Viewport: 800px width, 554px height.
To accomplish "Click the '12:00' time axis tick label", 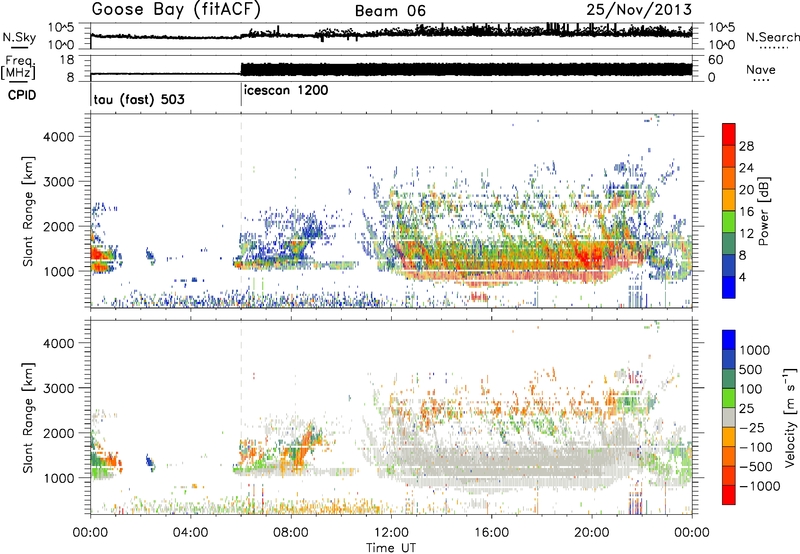I will (391, 533).
